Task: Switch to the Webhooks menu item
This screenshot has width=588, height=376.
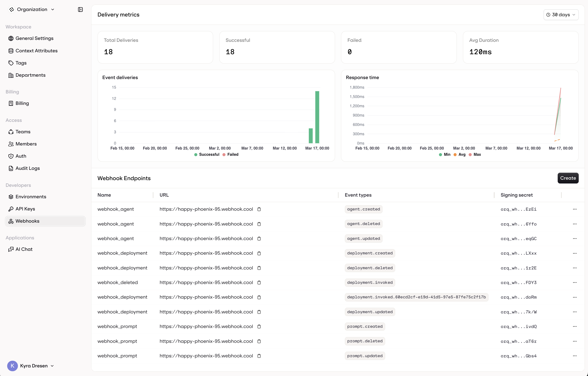Action: (x=28, y=221)
